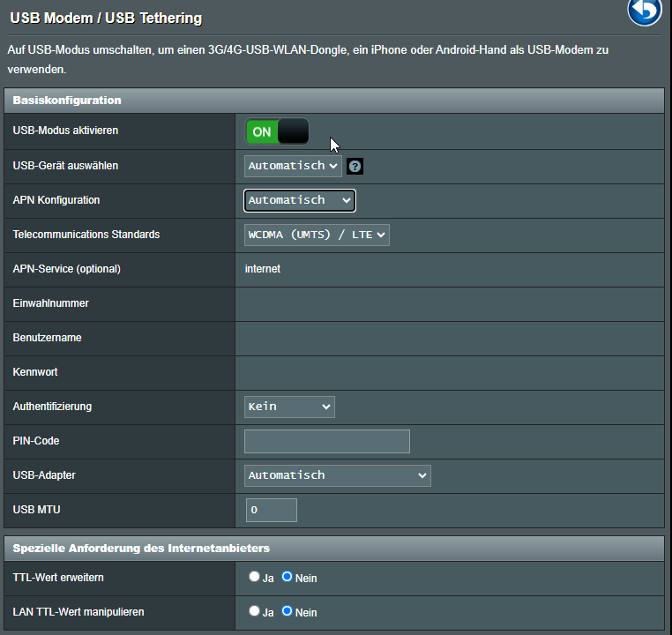Click the PIN-Code label
The image size is (672, 635).
pyautogui.click(x=36, y=441)
